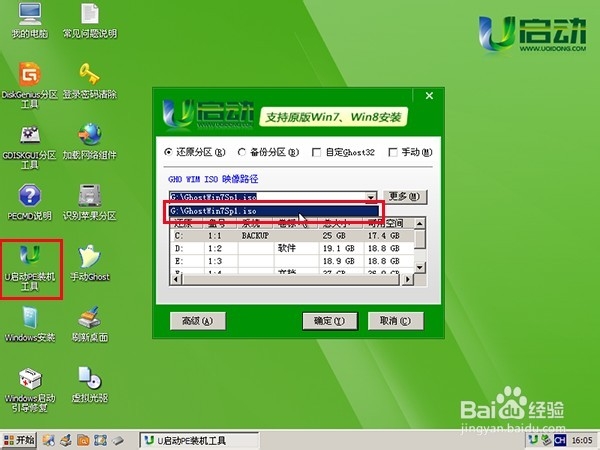Click green device tray icon
The width and height of the screenshot is (600, 450).
pos(546,440)
